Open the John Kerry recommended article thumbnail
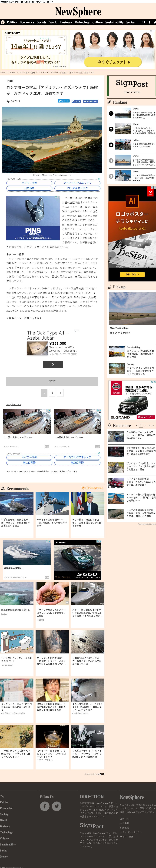 [x=87, y=503]
